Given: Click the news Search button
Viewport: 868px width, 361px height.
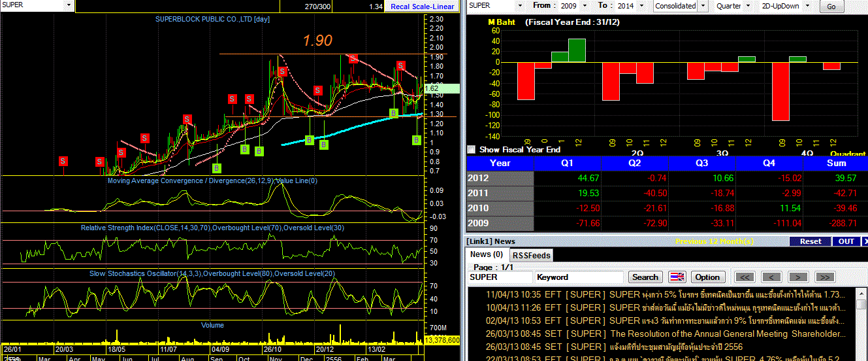Looking at the screenshot, I should coord(646,277).
